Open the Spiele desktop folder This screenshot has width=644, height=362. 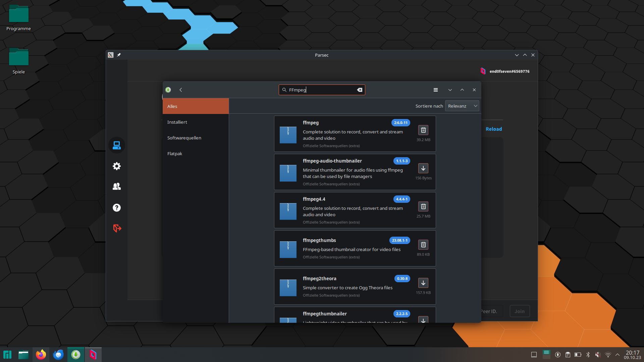(x=18, y=61)
